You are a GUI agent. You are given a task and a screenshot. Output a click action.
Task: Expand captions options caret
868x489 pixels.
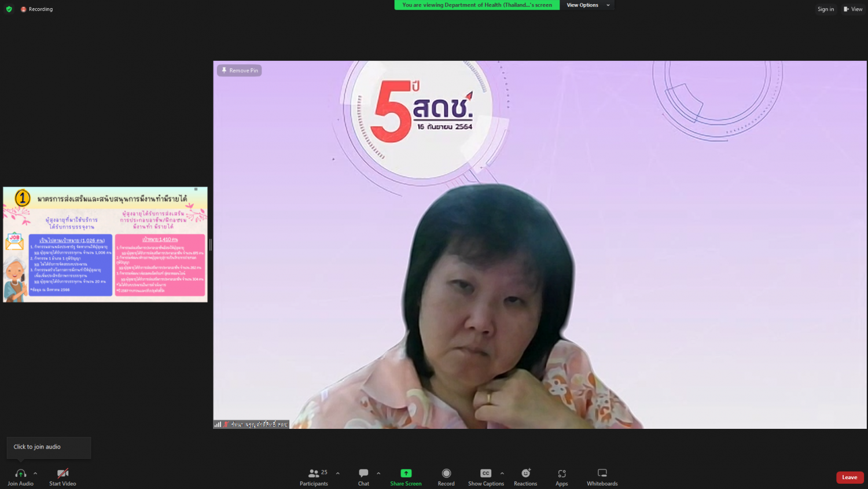point(502,473)
